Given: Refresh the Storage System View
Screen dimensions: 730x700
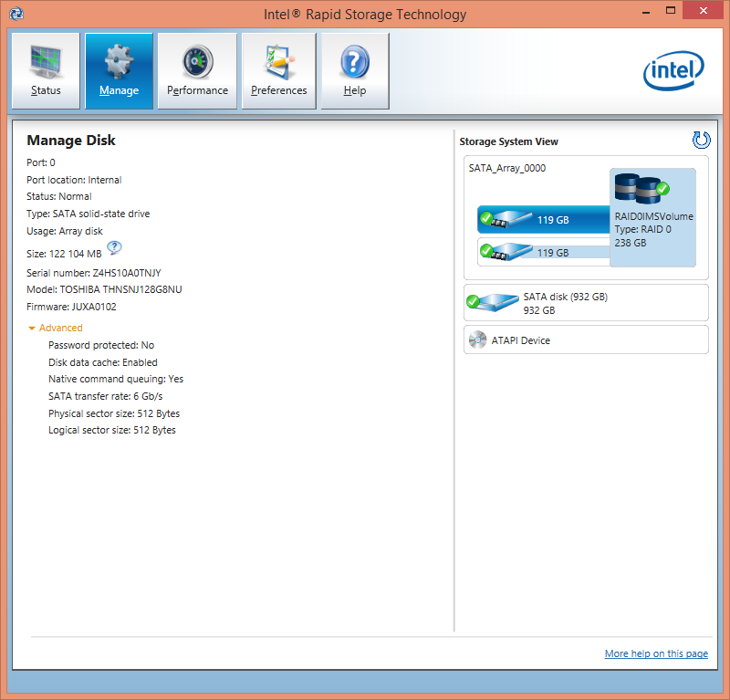Looking at the screenshot, I should 701,140.
